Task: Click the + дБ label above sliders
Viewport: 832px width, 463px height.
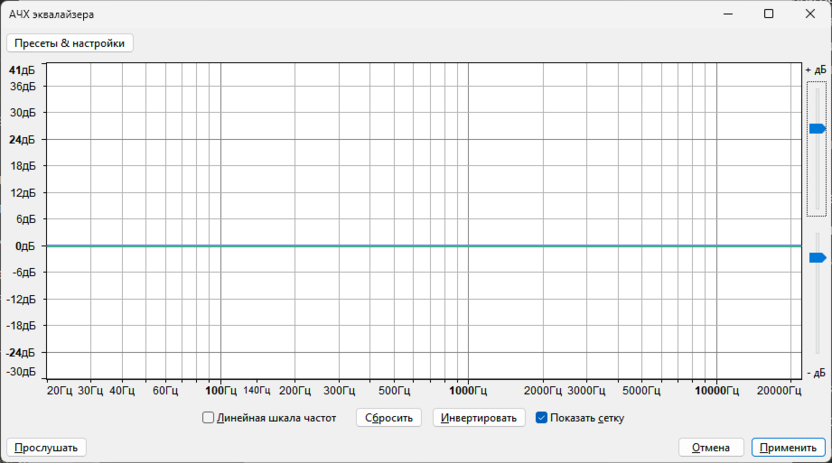Action: coord(816,70)
